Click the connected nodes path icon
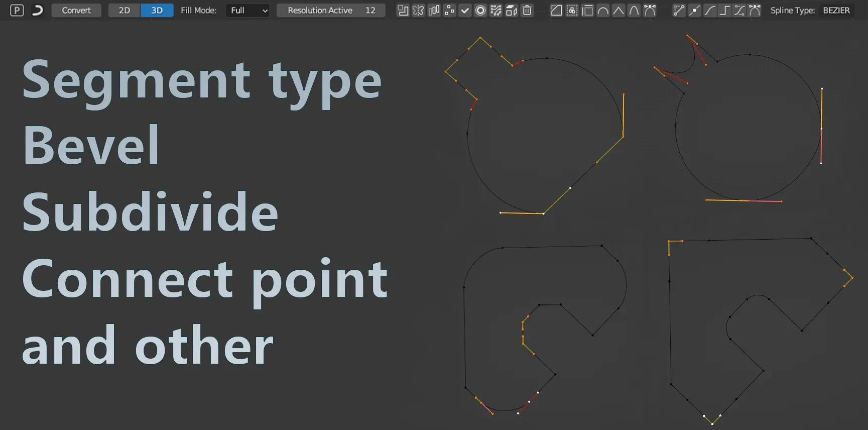This screenshot has width=868, height=430. [x=496, y=10]
